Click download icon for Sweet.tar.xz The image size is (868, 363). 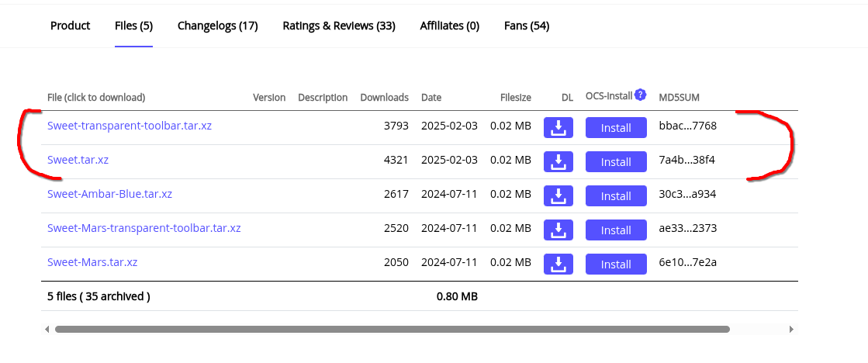coord(558,161)
